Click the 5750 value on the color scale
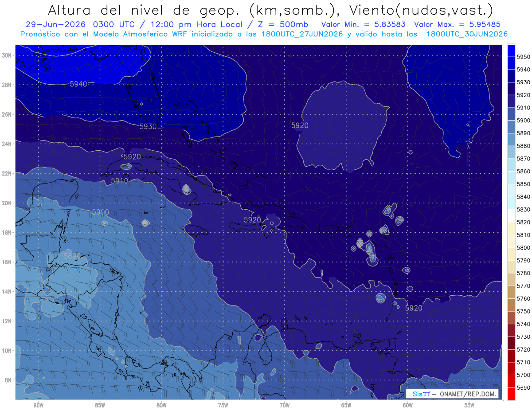Viewport: 532px width, 411px height. [x=524, y=312]
